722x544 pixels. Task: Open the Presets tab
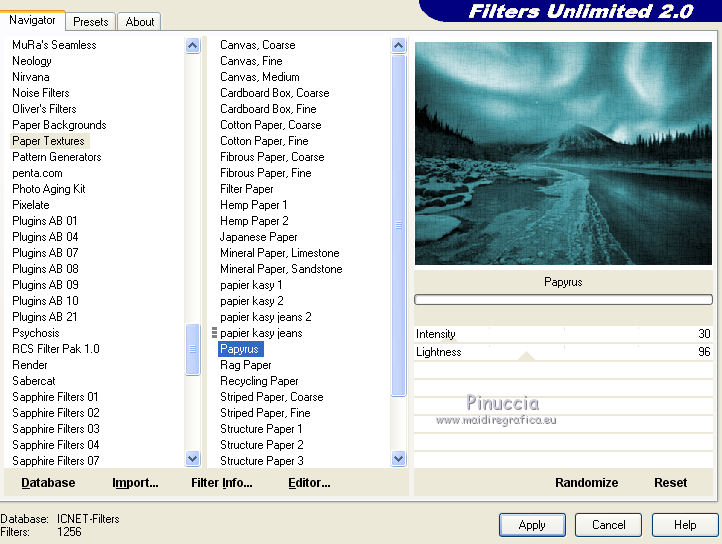point(91,22)
